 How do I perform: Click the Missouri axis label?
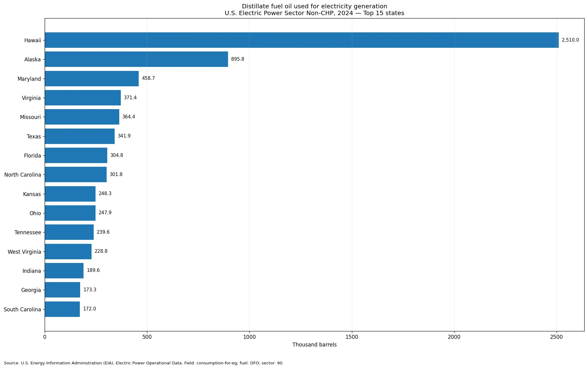(31, 117)
